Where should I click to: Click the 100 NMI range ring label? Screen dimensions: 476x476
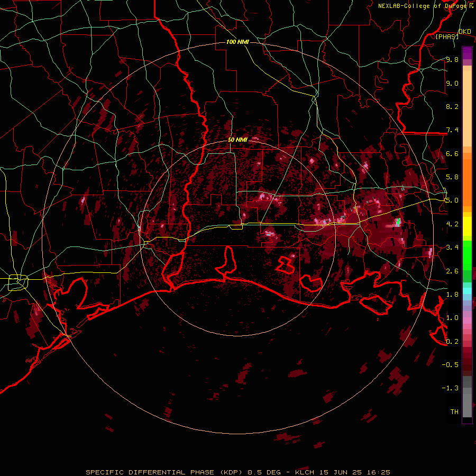pyautogui.click(x=237, y=42)
